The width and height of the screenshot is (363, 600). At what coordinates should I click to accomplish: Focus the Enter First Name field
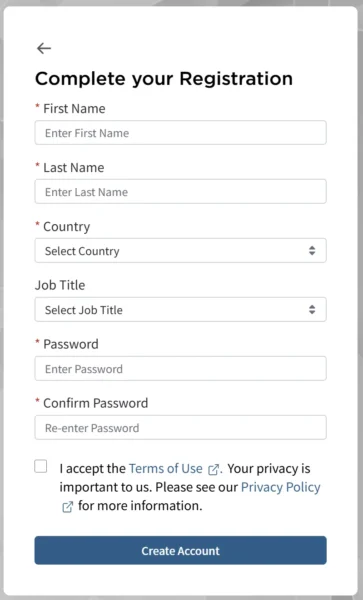point(181,133)
